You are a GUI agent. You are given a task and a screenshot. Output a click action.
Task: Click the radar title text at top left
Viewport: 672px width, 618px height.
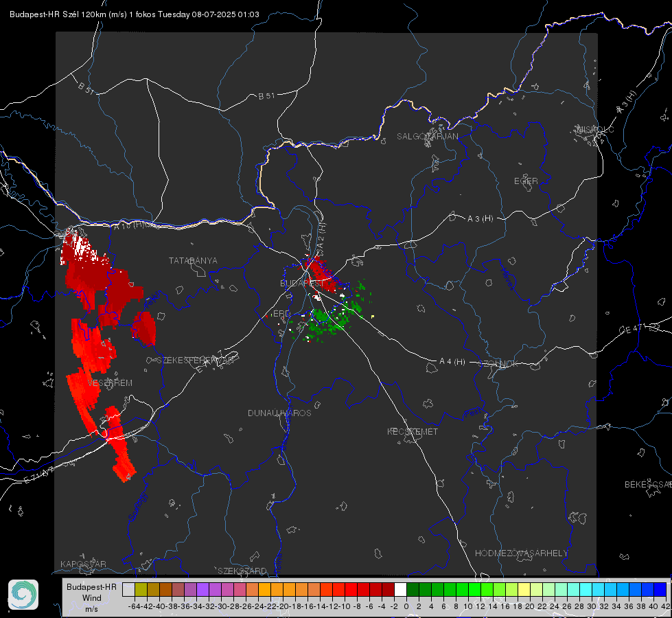pyautogui.click(x=135, y=14)
